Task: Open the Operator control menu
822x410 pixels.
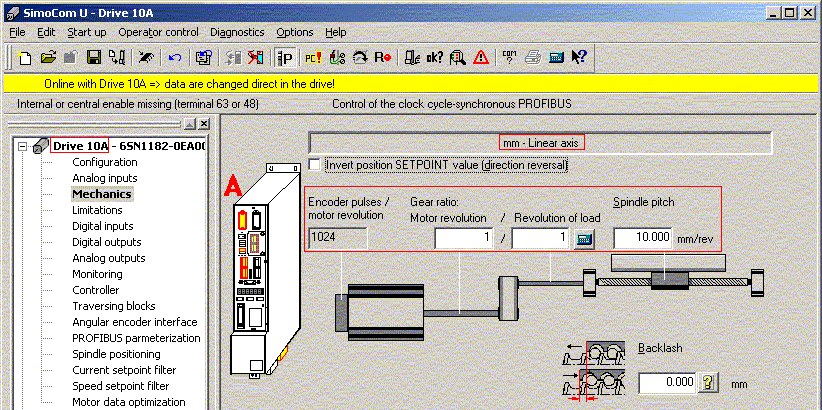Action: coord(158,33)
